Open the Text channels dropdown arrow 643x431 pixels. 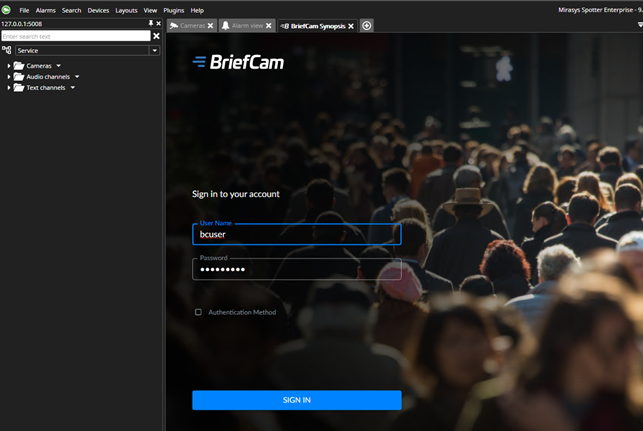(73, 87)
